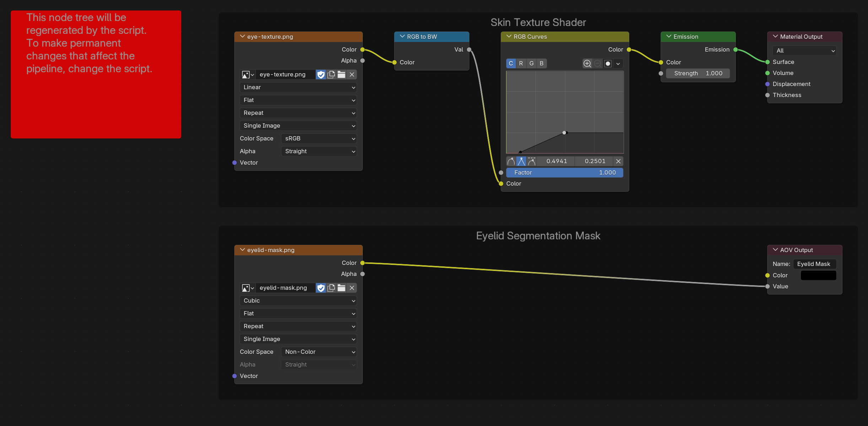Click the Factor slider in RGB Curves
The image size is (868, 426).
565,173
